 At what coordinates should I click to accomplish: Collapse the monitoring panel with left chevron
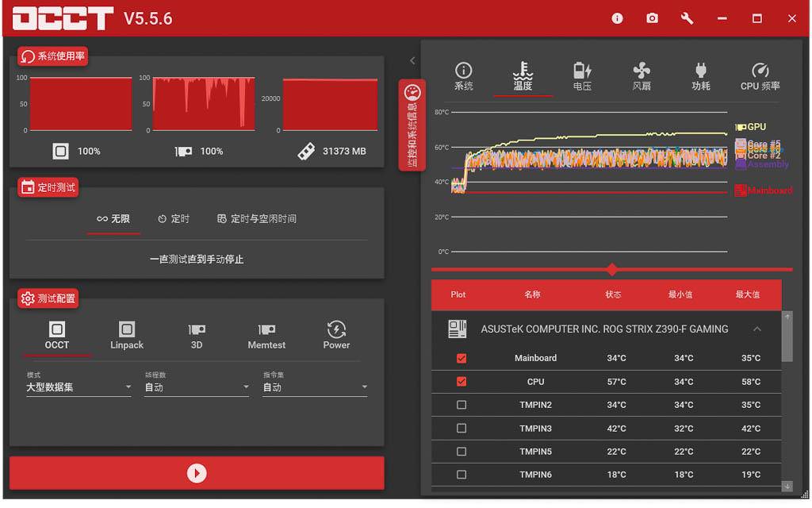(412, 60)
